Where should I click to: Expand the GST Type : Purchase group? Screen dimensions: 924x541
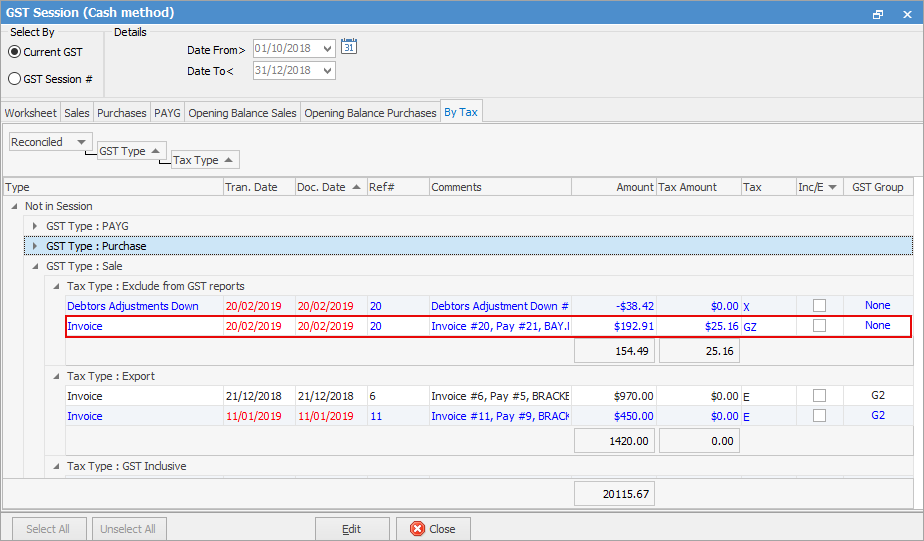35,246
